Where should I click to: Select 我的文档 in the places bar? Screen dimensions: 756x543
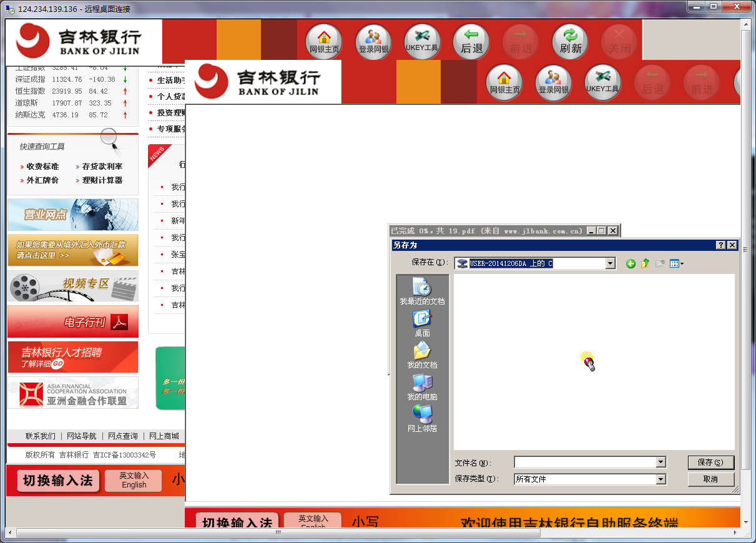click(423, 355)
